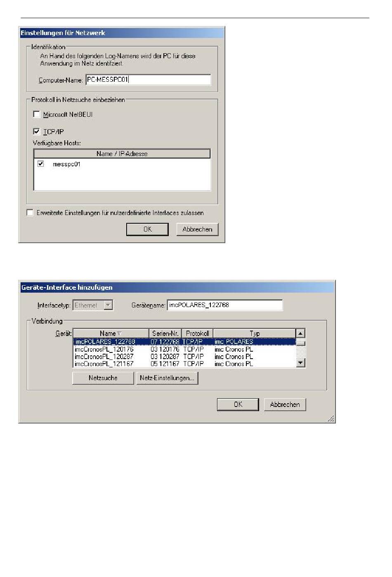Image resolution: width=392 pixels, height=577 pixels.
Task: Uncheck the TCP/IP protocol checkbox
Action: click(x=37, y=132)
